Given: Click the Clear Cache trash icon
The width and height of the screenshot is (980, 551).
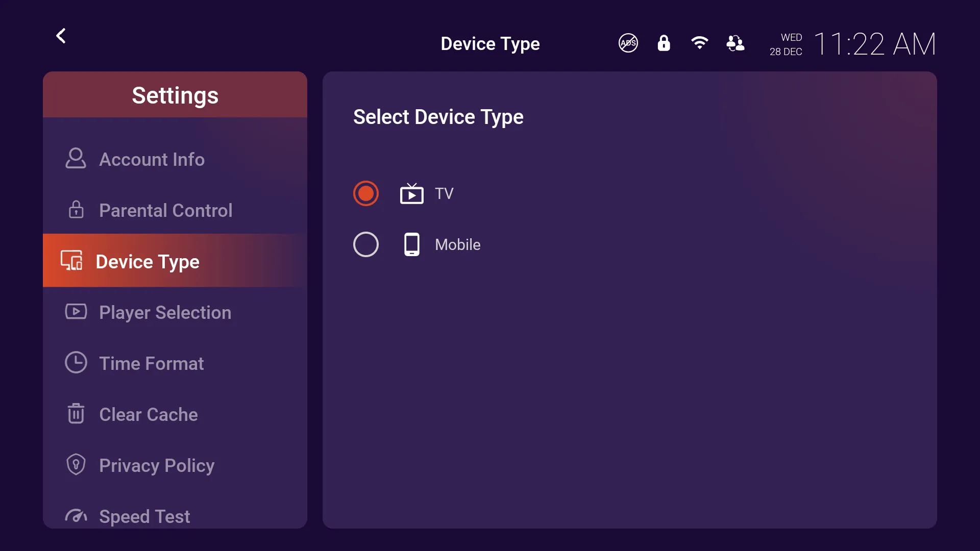Looking at the screenshot, I should [x=76, y=414].
